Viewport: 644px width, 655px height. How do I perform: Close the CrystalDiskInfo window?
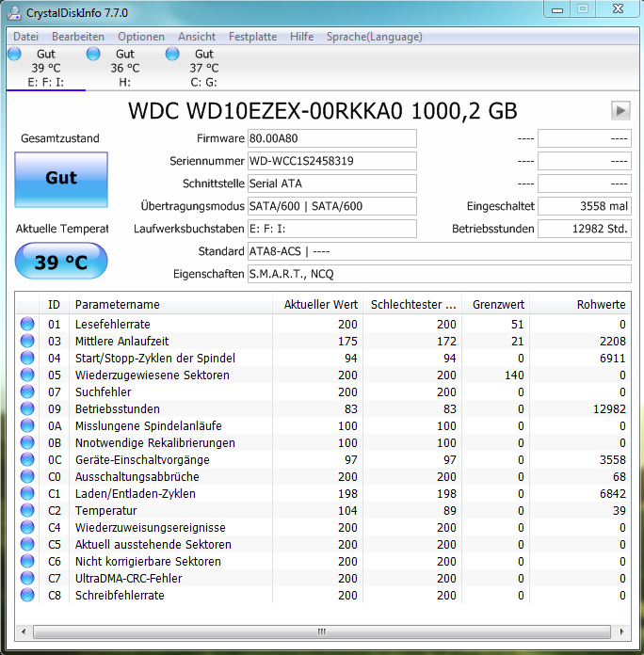[x=619, y=9]
